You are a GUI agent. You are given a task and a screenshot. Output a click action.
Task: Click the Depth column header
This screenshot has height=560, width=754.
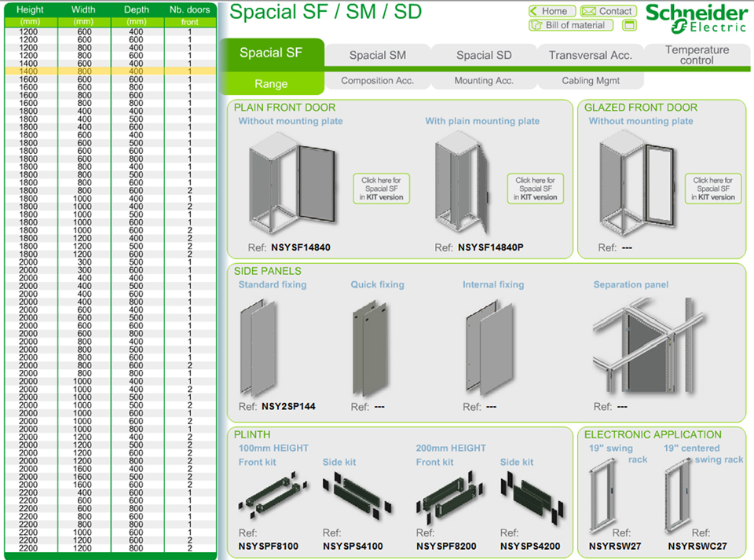[x=137, y=9]
